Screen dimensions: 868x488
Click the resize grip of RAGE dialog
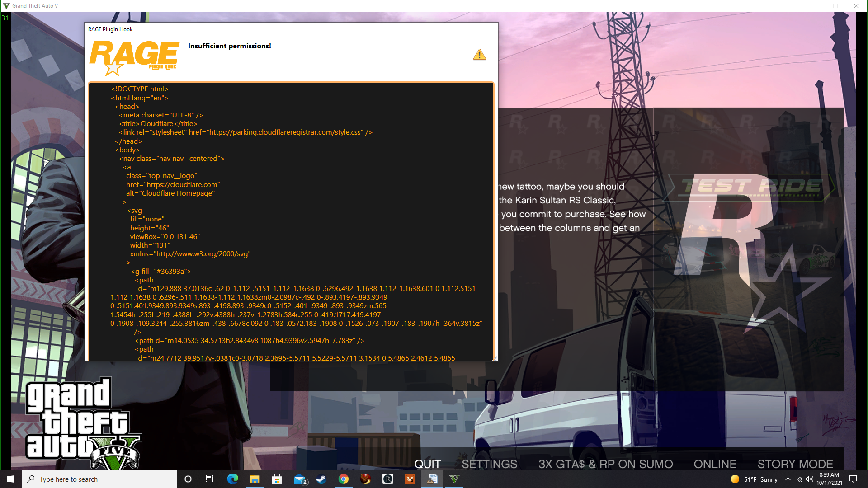click(x=495, y=358)
